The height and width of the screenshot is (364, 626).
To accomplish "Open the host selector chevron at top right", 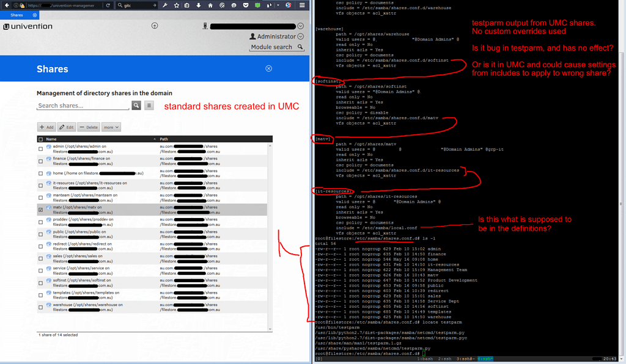I will (300, 26).
